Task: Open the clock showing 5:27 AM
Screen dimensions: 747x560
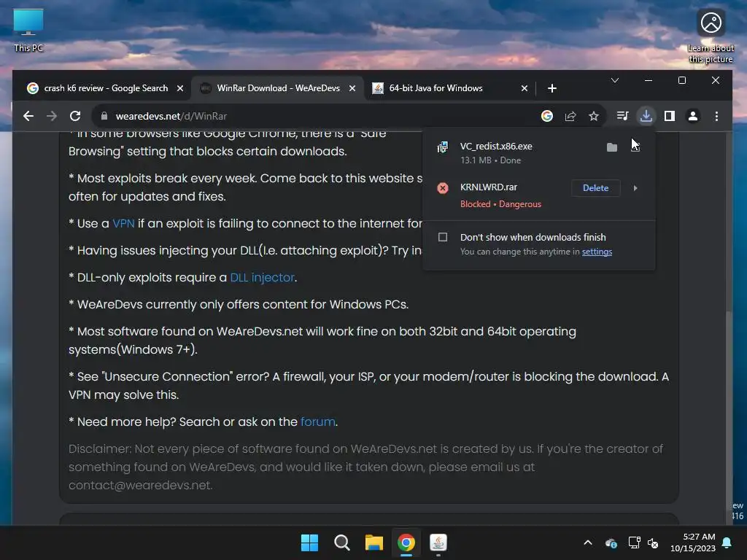Action: [x=693, y=542]
